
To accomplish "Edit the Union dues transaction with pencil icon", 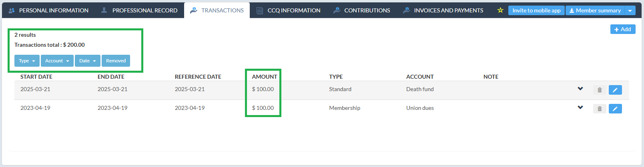I will [x=615, y=109].
